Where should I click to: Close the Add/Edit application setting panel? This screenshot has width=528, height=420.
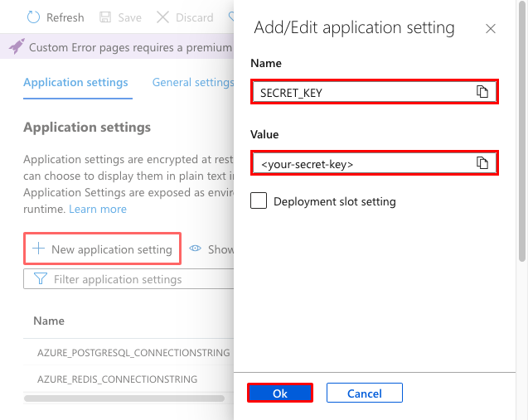coord(490,29)
